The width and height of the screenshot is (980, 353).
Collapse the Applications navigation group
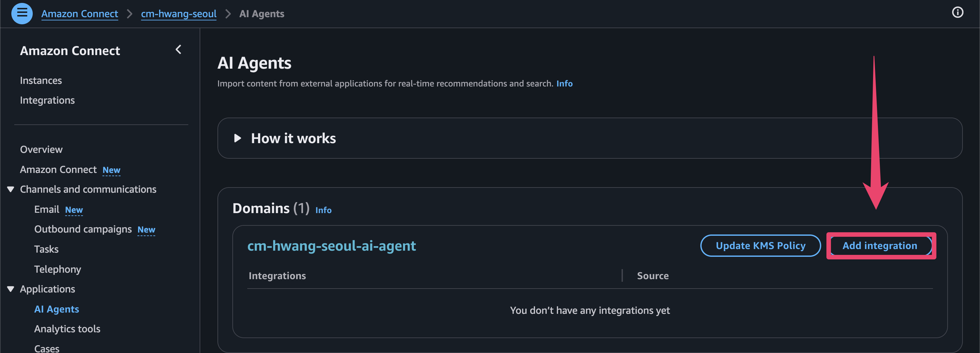click(x=11, y=289)
